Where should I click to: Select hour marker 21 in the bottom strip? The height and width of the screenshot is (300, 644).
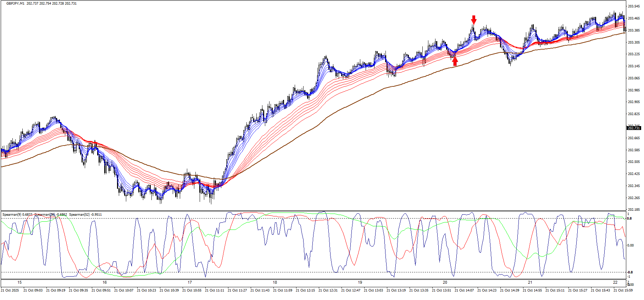point(530,283)
